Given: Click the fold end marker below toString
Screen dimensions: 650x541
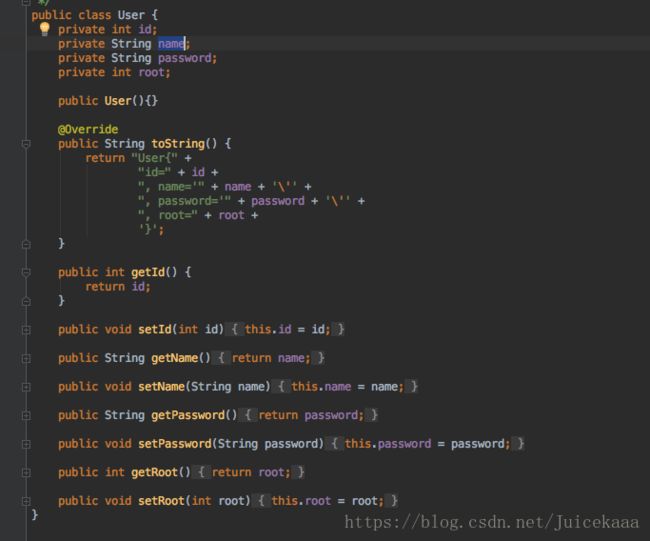Looking at the screenshot, I should click(x=26, y=245).
